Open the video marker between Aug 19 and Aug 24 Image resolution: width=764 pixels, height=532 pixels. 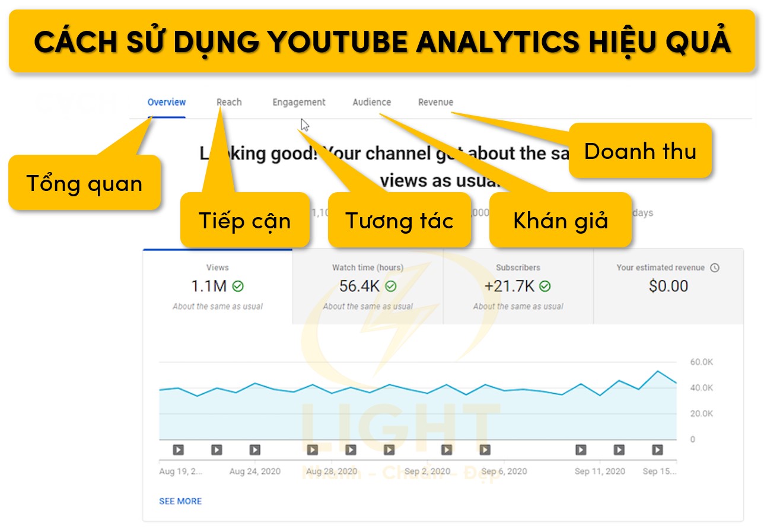click(x=217, y=450)
